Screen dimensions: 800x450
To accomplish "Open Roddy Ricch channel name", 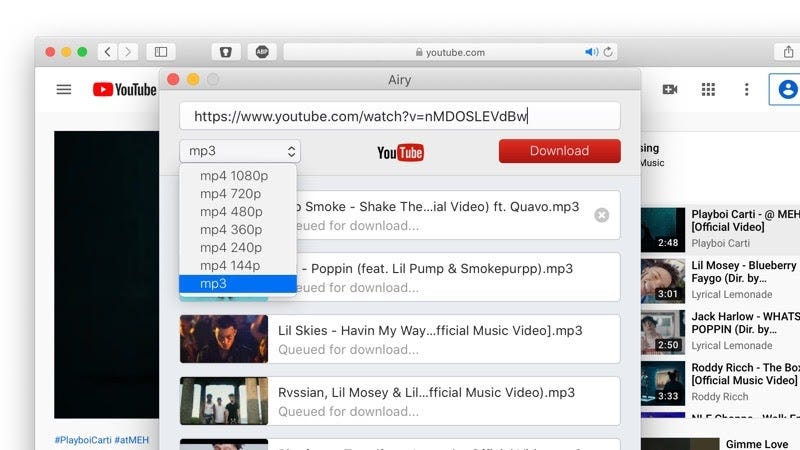I will click(x=719, y=396).
